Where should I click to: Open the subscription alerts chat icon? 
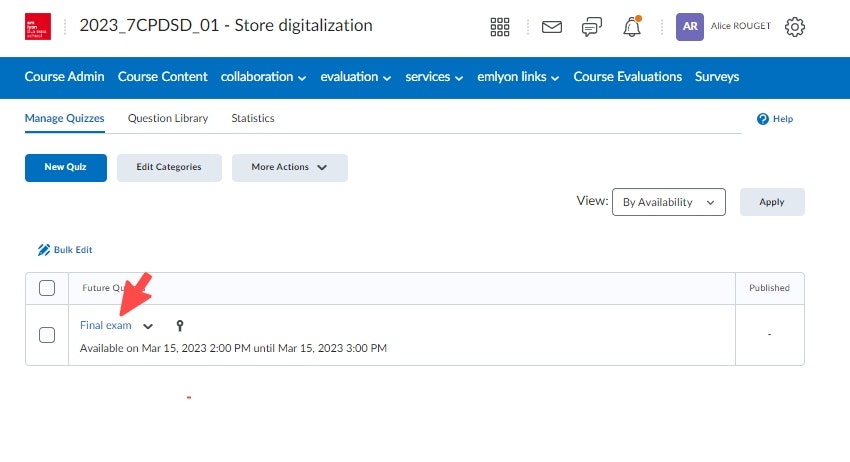[x=592, y=27]
